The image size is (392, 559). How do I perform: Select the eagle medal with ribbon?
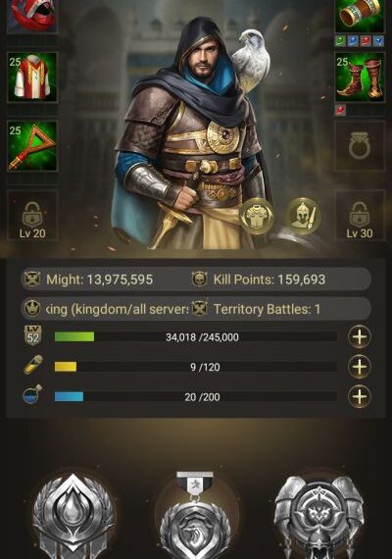coord(195,515)
